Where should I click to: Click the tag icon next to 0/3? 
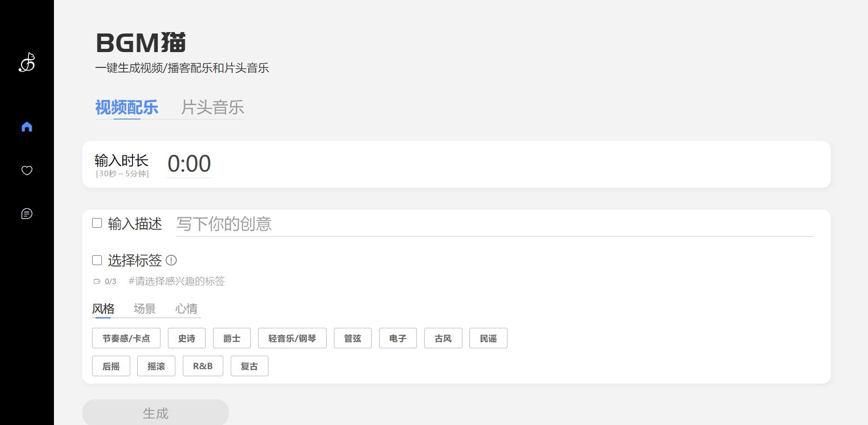click(97, 281)
